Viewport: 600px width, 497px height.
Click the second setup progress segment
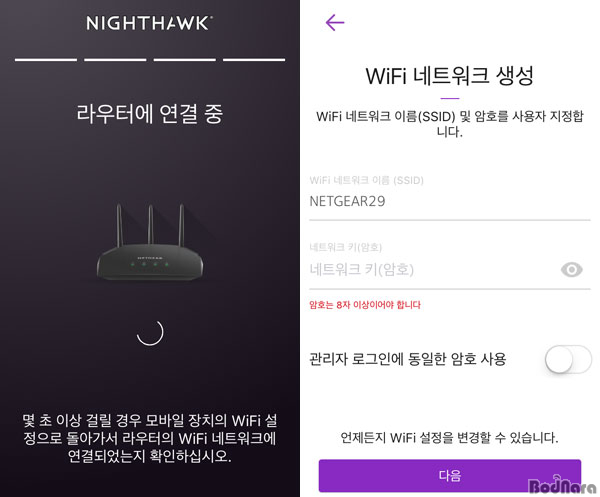pyautogui.click(x=115, y=60)
